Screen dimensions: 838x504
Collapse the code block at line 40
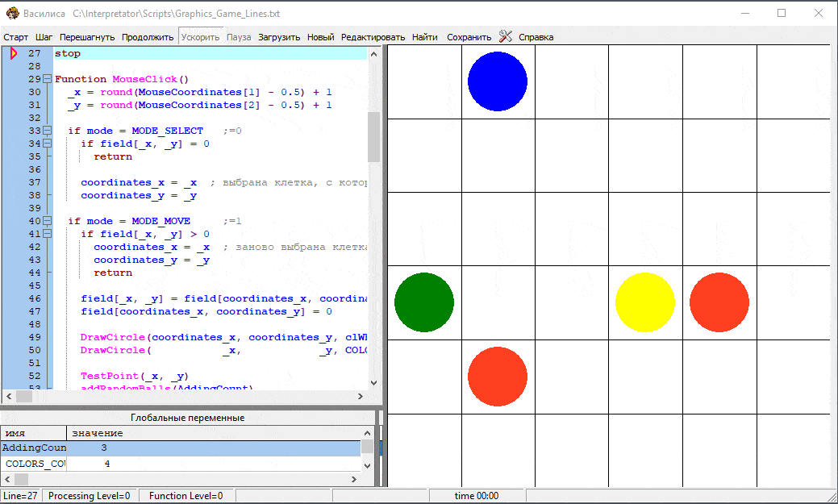click(x=48, y=221)
